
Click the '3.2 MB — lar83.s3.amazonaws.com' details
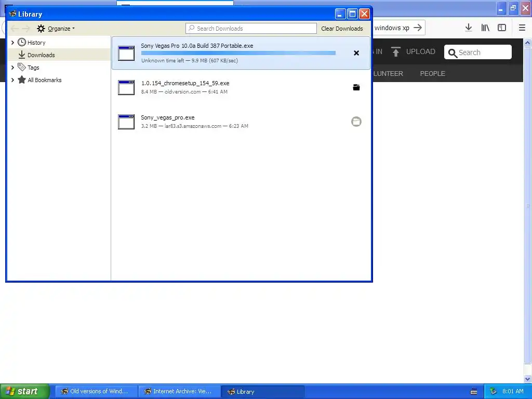click(x=194, y=126)
